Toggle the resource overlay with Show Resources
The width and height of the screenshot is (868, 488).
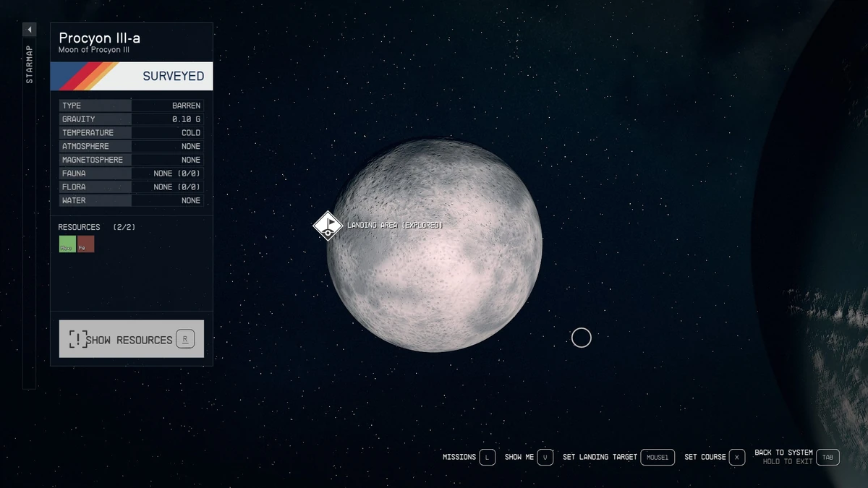point(130,338)
